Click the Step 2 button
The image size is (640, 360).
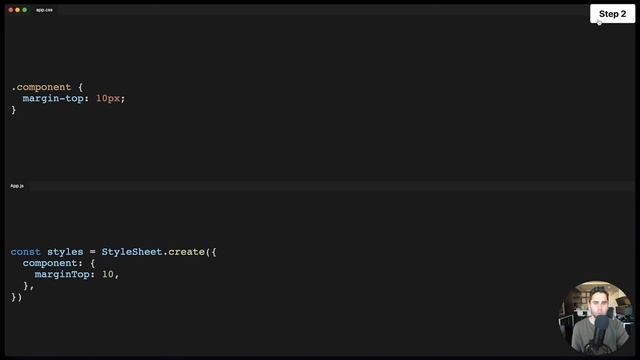pos(612,14)
